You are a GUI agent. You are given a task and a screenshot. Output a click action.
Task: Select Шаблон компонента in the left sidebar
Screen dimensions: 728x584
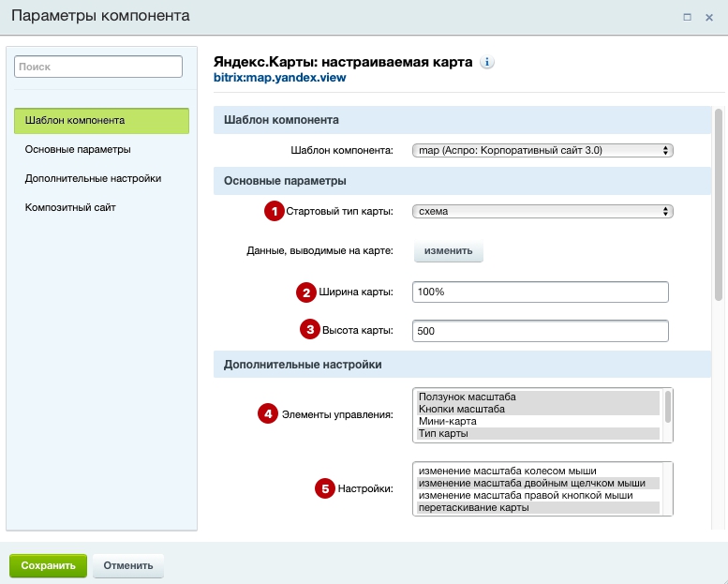pyautogui.click(x=102, y=121)
